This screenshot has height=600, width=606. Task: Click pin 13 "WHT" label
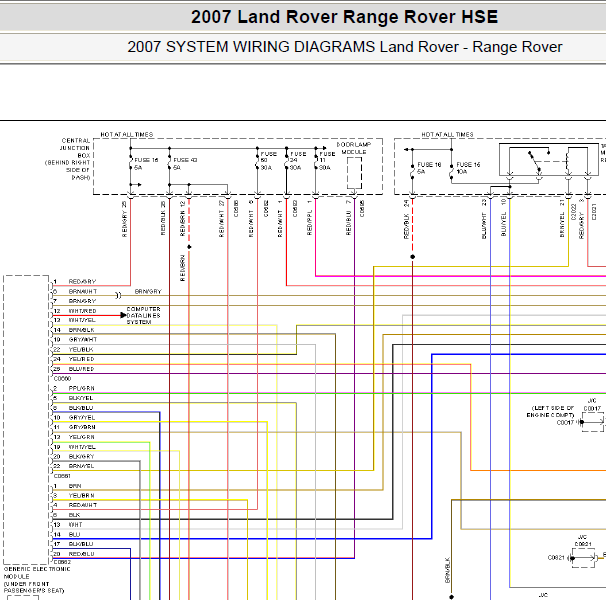click(75, 525)
